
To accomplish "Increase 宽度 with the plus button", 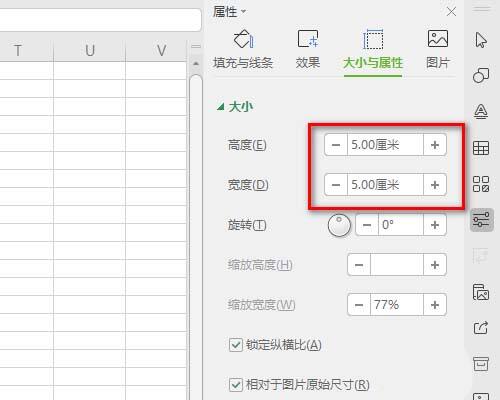I will pyautogui.click(x=435, y=184).
